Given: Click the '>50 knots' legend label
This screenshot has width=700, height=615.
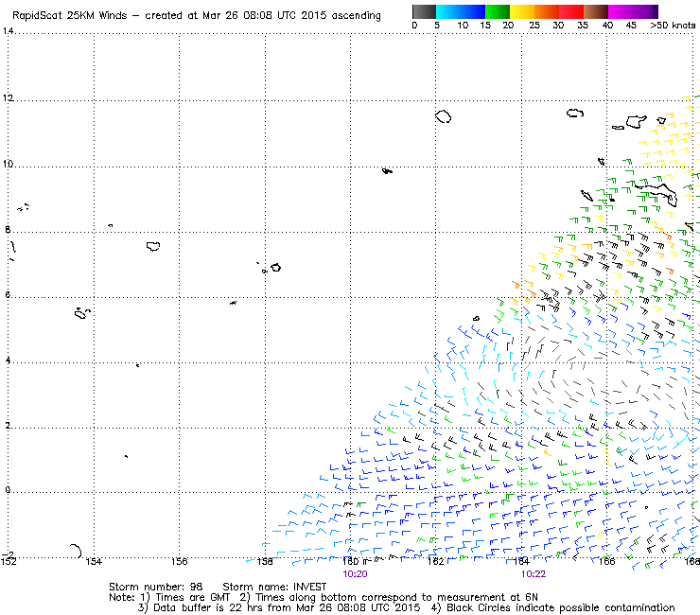Looking at the screenshot, I should coord(673,26).
